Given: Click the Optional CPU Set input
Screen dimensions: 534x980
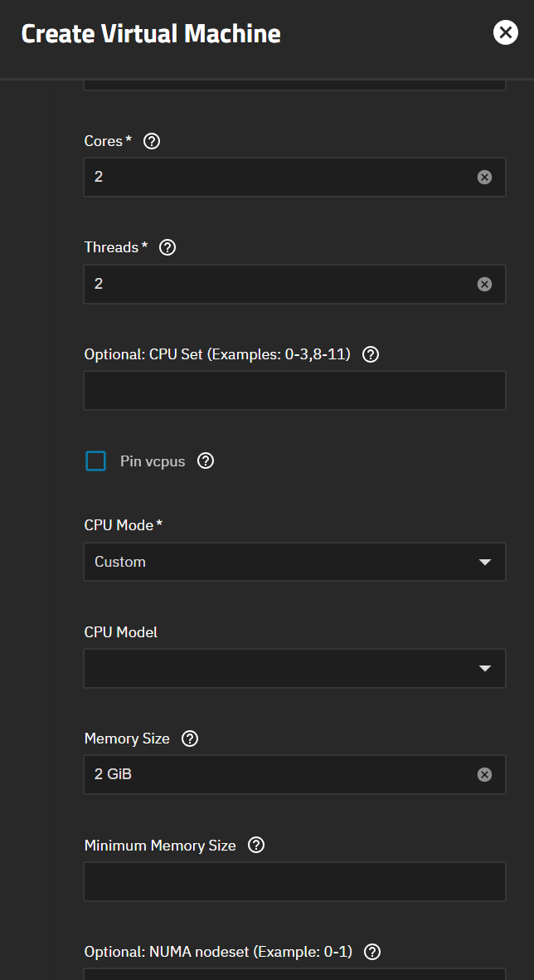Looking at the screenshot, I should pos(294,390).
